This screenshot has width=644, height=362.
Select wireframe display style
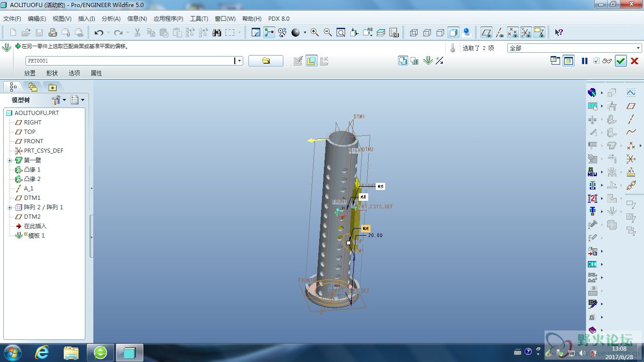click(414, 33)
